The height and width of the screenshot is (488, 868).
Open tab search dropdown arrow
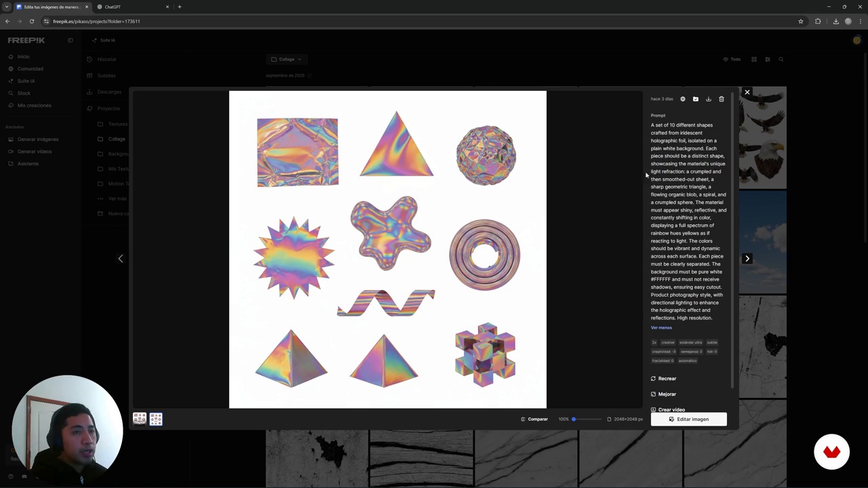click(x=7, y=7)
